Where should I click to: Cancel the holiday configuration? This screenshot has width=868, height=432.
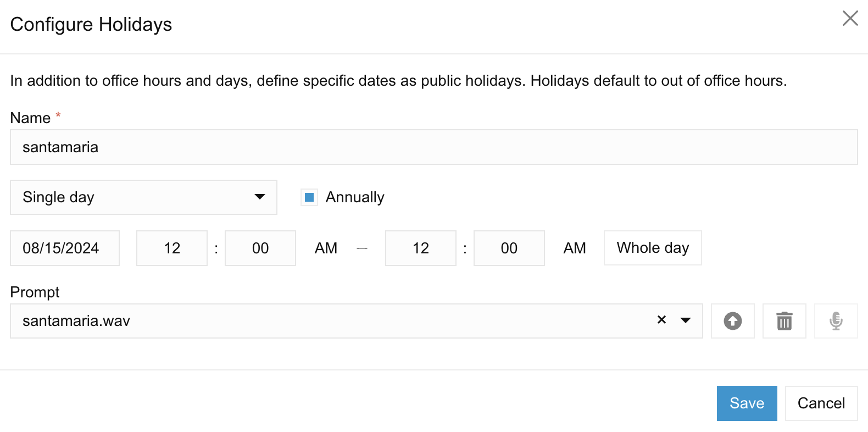(x=821, y=403)
